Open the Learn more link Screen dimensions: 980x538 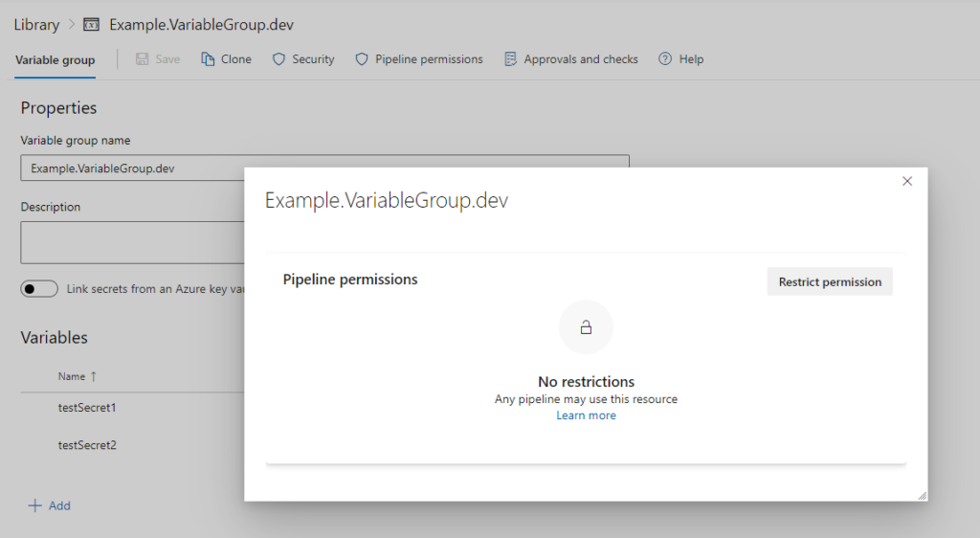click(x=587, y=415)
